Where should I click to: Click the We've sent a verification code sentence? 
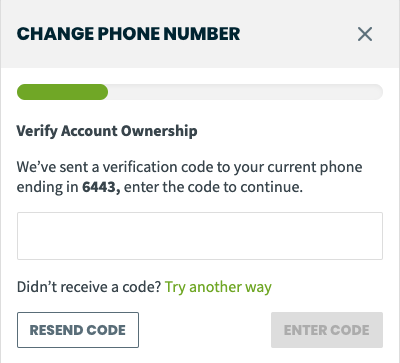click(189, 177)
